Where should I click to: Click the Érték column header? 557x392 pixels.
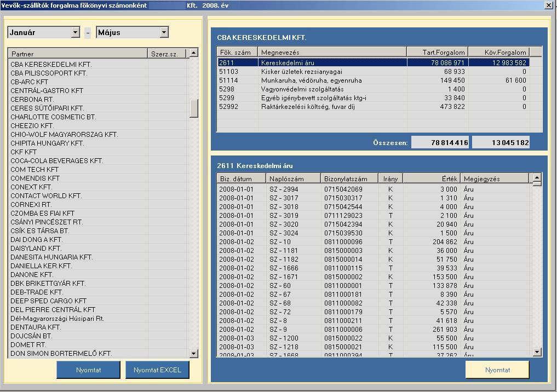[x=432, y=178]
